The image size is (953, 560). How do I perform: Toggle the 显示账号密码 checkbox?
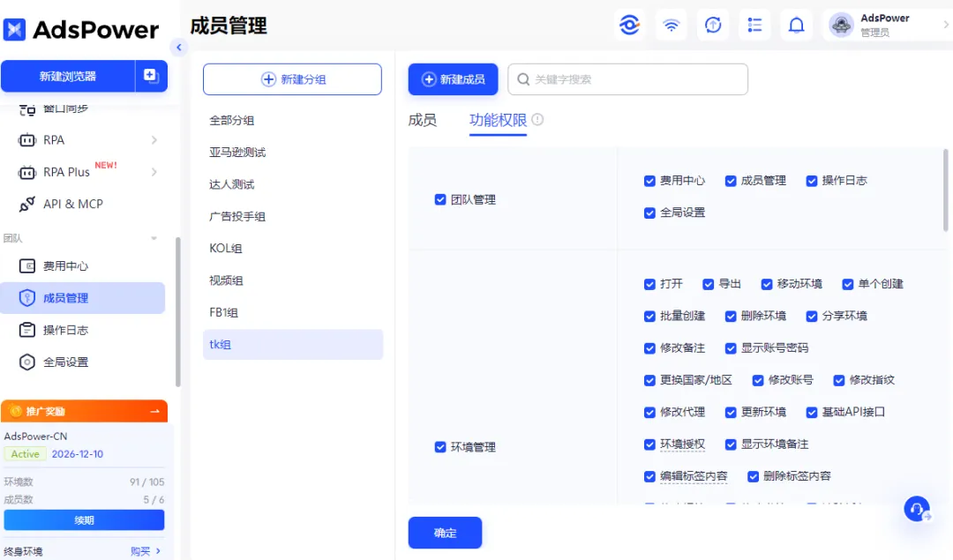731,348
